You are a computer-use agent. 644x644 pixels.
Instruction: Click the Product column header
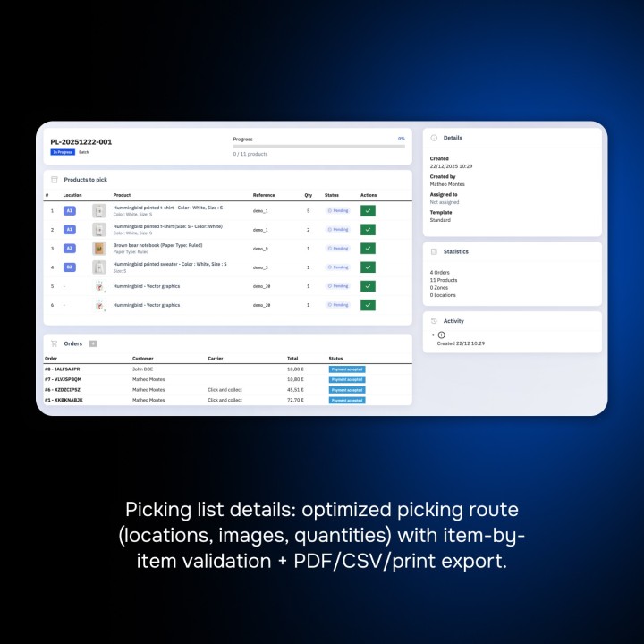[x=122, y=195]
